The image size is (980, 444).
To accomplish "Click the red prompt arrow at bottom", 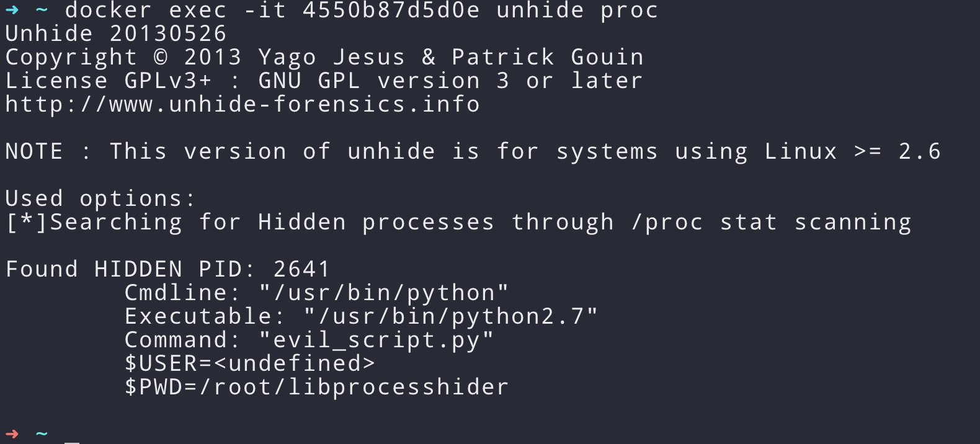I will (x=12, y=434).
